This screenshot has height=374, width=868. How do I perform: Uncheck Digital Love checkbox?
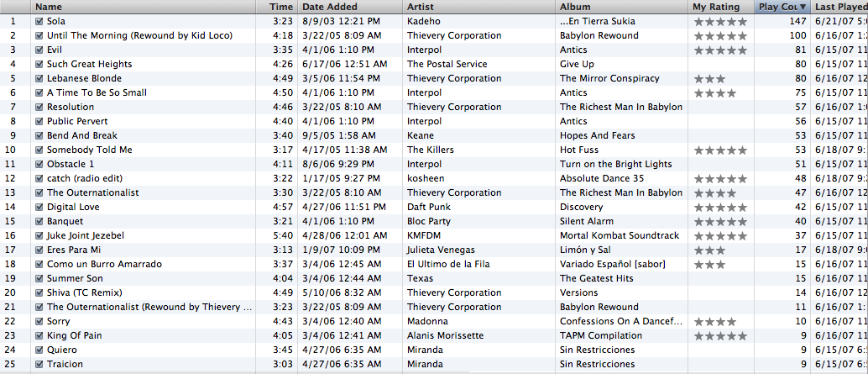tap(39, 208)
